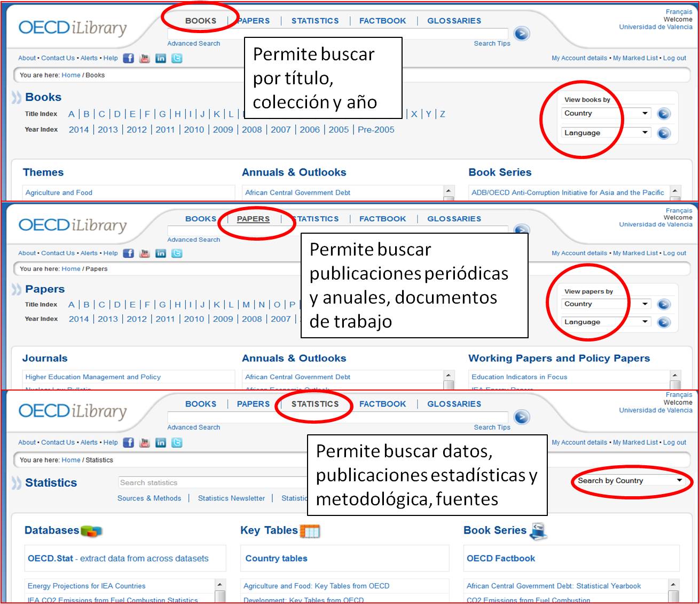Open the Twitter icon on the Papers page
Viewport: 700px width, 604px height.
[177, 253]
